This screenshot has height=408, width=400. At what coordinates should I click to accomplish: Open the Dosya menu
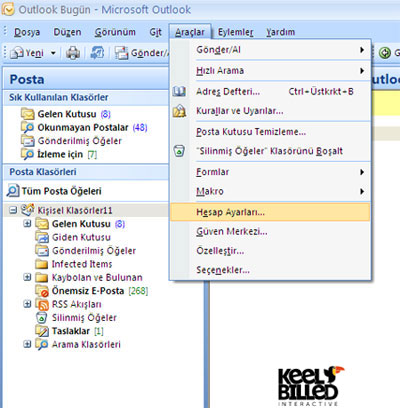[27, 32]
